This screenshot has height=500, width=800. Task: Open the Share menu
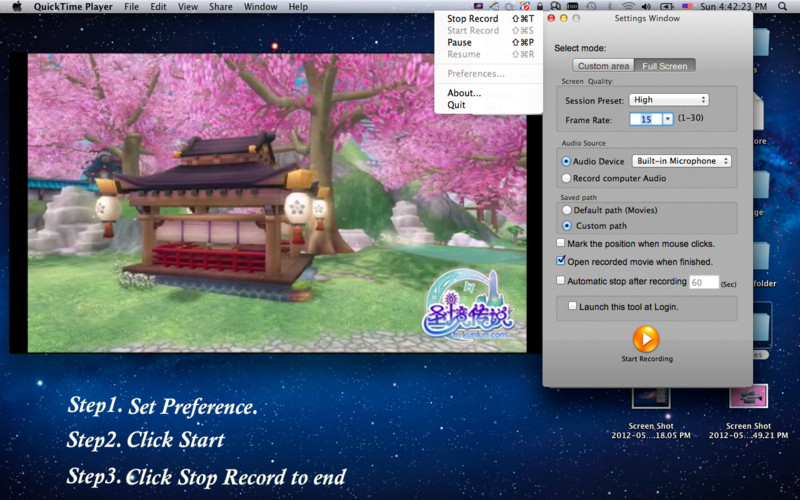tap(220, 7)
